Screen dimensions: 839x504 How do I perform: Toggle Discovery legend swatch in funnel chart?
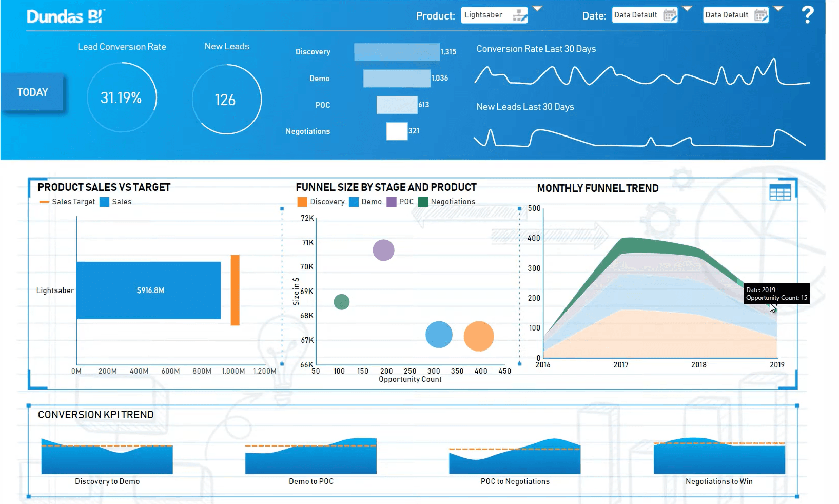pyautogui.click(x=302, y=202)
